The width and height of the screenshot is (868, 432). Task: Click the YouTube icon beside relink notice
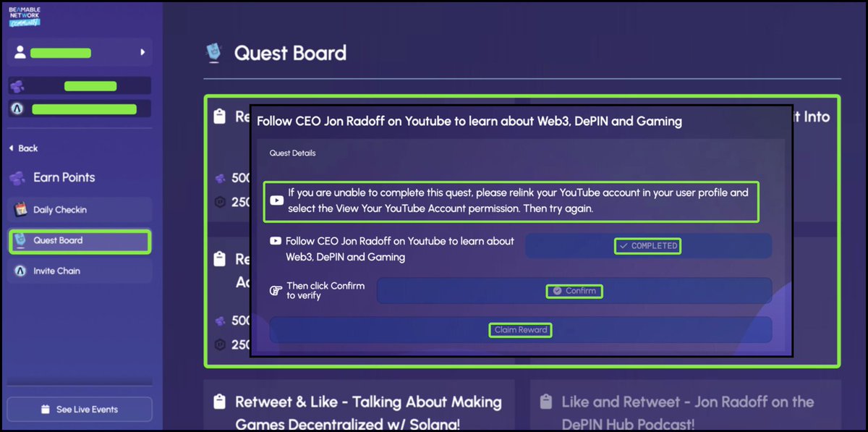click(x=276, y=200)
